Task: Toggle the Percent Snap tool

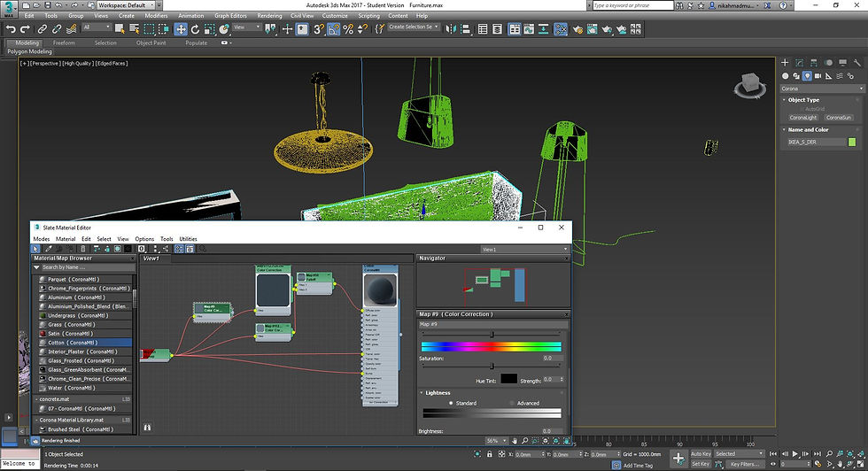Action: pos(348,29)
